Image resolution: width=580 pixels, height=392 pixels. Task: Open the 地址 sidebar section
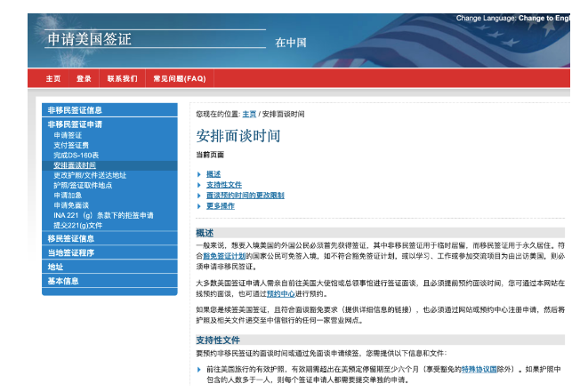tap(56, 267)
